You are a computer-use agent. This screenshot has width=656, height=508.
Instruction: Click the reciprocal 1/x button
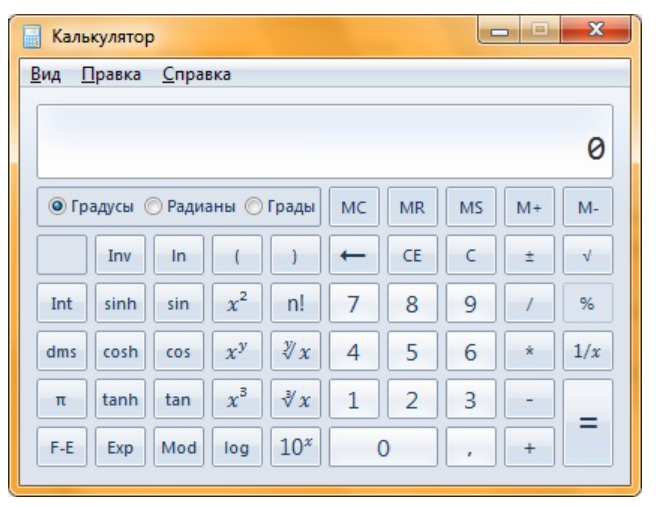(x=587, y=352)
